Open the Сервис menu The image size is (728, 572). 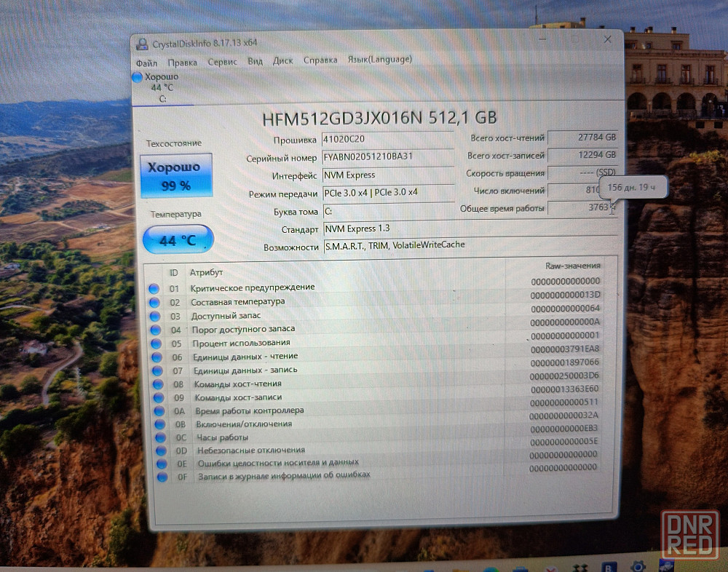[x=222, y=62]
